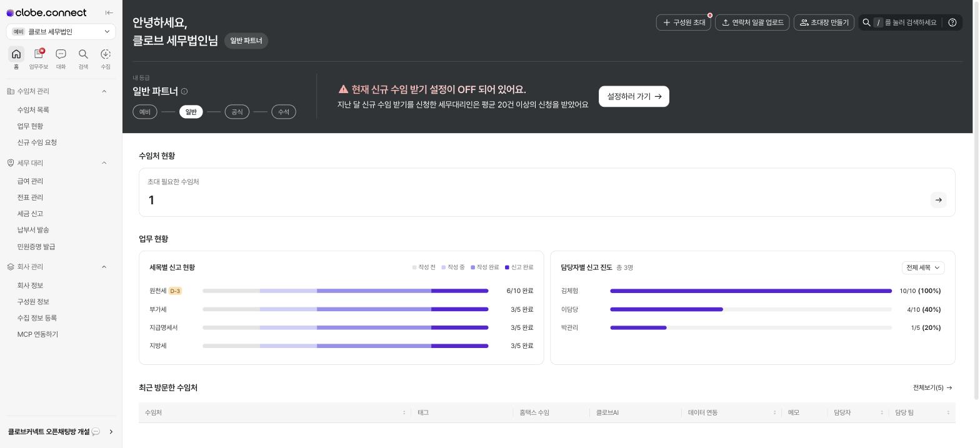Collapse the sidebar with the collapse arrow icon

tap(109, 12)
